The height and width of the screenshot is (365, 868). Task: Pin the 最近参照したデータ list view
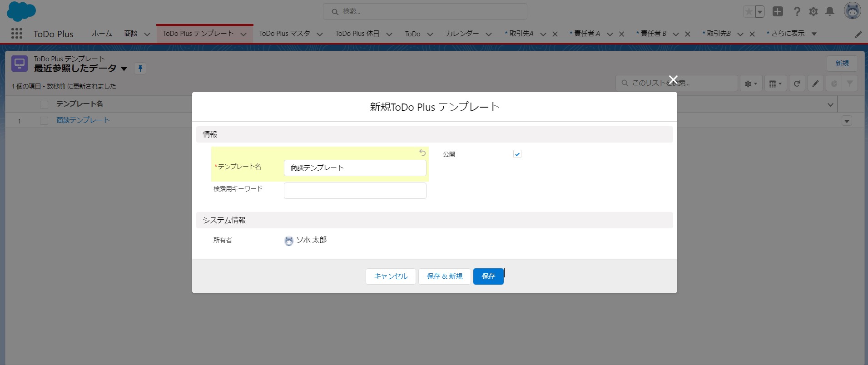(x=140, y=69)
